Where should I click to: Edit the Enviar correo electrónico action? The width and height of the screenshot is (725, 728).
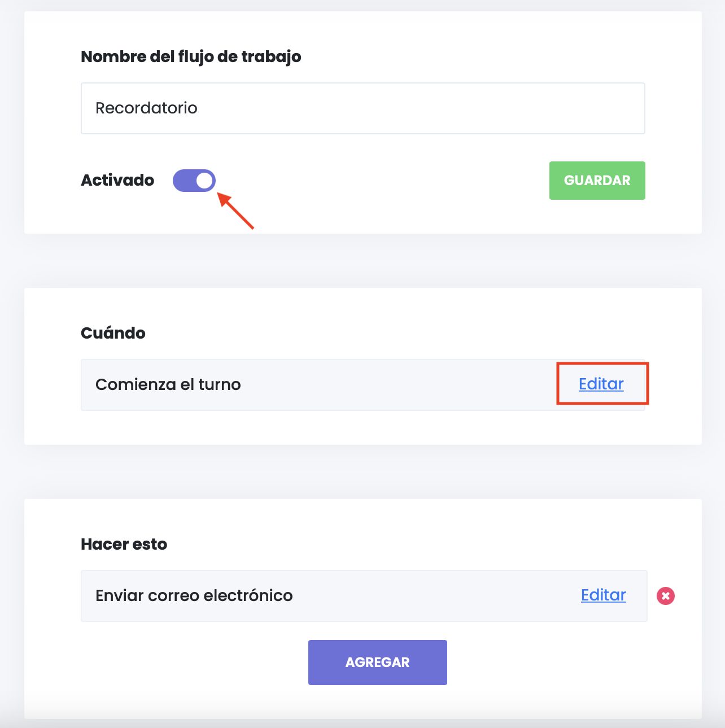(x=604, y=595)
